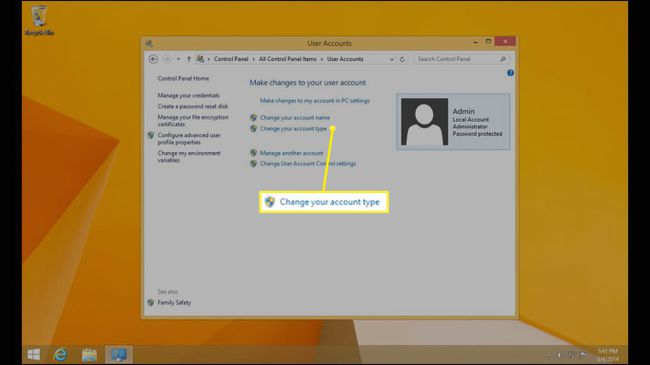
Task: Click the Windows Start button
Action: pyautogui.click(x=34, y=354)
